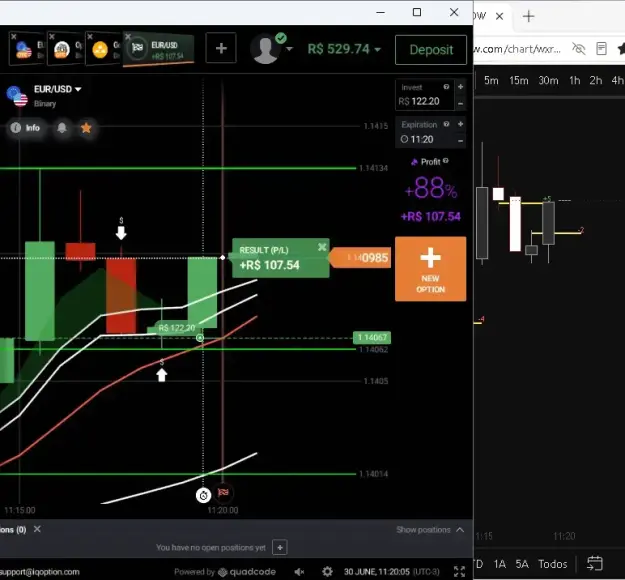
Task: Select 1h timeframe in browser chart
Action: (x=574, y=81)
